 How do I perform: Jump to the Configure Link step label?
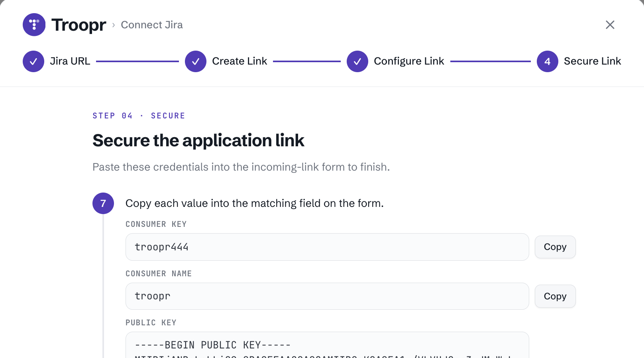pyautogui.click(x=409, y=61)
